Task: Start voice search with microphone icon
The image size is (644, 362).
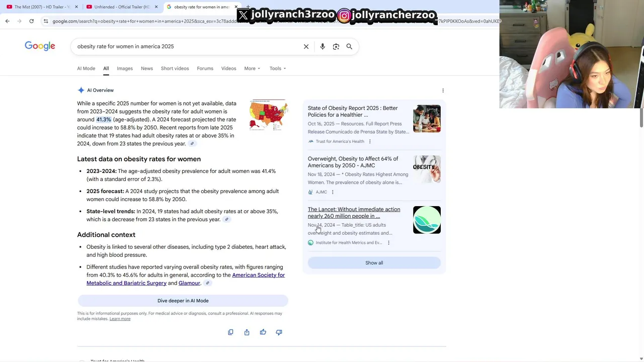Action: click(323, 46)
